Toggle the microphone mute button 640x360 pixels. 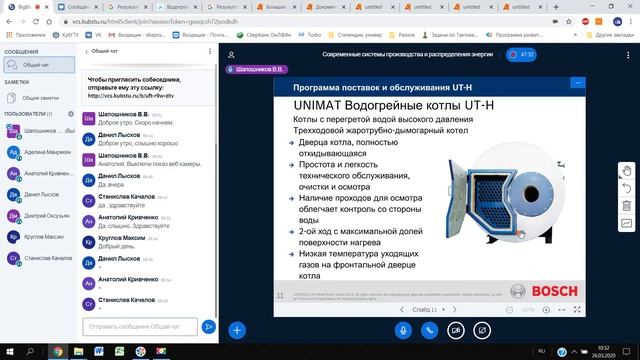(403, 330)
